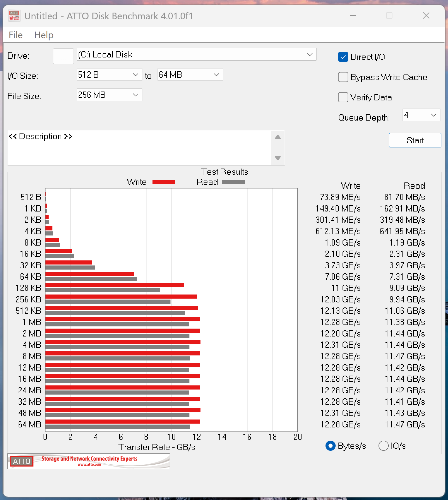This screenshot has width=448, height=500.
Task: Click the Test Results heading
Action: coord(224,172)
